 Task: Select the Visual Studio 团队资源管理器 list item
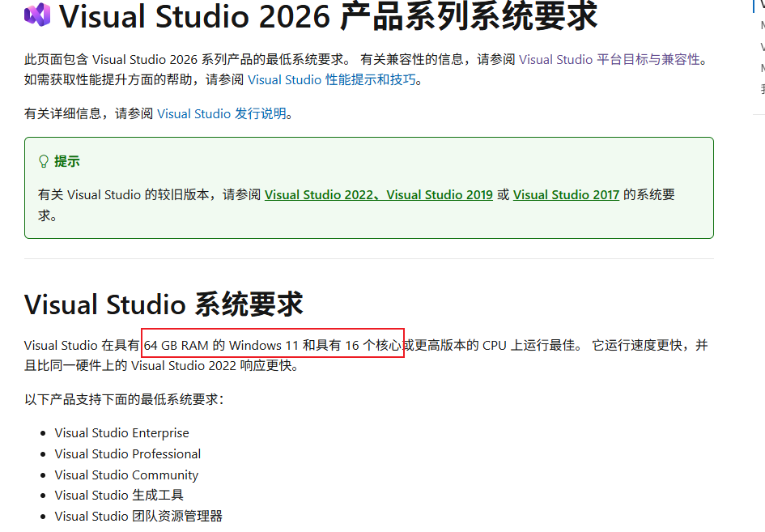[x=138, y=517]
